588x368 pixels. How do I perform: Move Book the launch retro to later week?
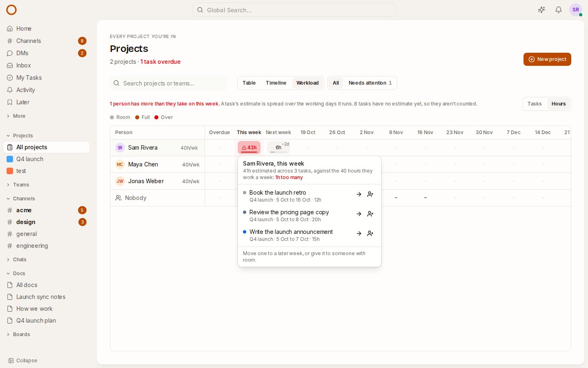pyautogui.click(x=359, y=194)
